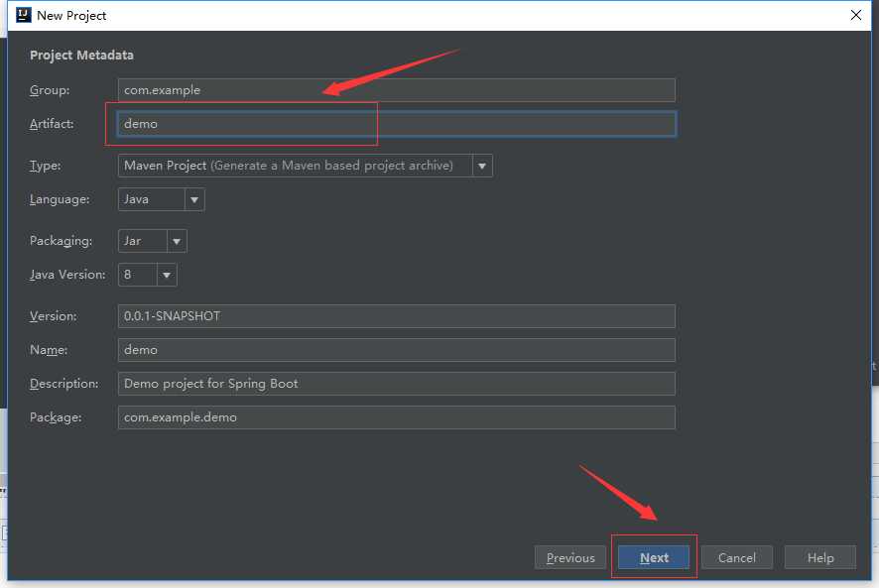879x588 pixels.
Task: Select the Maven Project type combo box
Action: (x=305, y=166)
